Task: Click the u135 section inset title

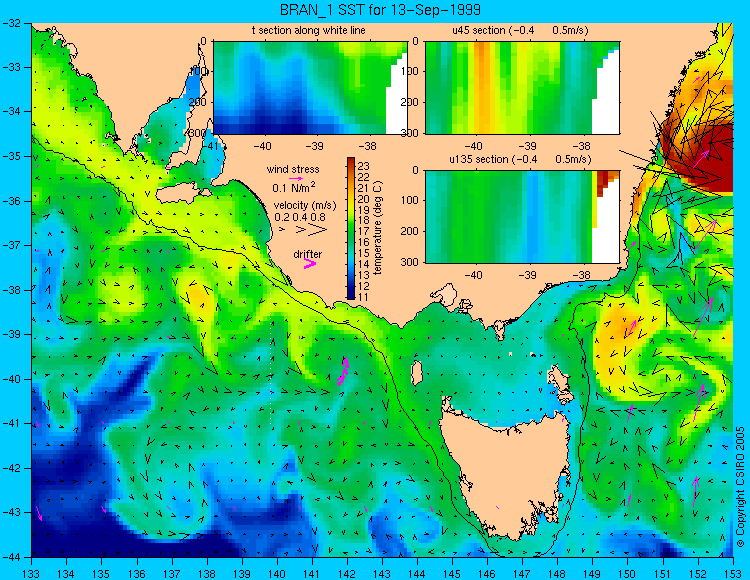Action: coord(520,159)
